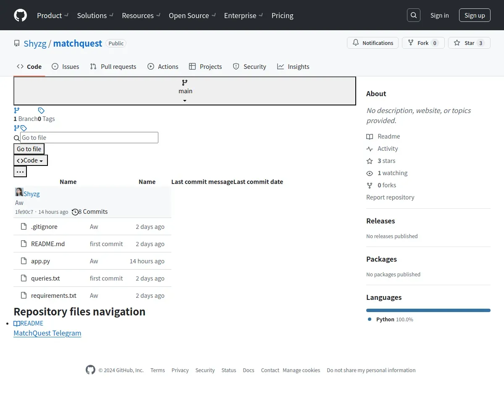Image resolution: width=504 pixels, height=420 pixels.
Task: Click the Shyzg commit author link
Action: 31,194
